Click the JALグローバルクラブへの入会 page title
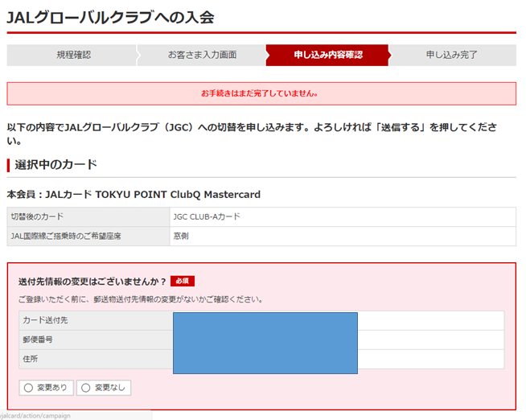Viewport: 526px width, 420px height. coord(110,17)
